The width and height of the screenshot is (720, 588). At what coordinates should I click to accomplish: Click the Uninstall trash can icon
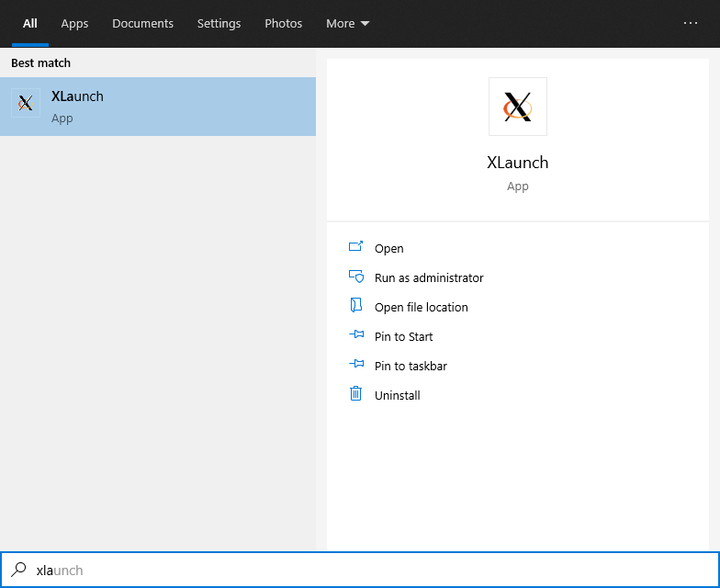click(356, 393)
